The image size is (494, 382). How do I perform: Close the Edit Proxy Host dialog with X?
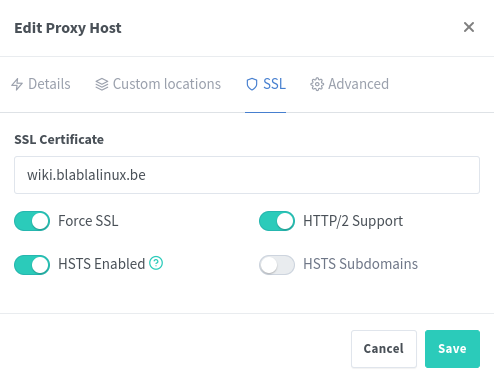(469, 27)
